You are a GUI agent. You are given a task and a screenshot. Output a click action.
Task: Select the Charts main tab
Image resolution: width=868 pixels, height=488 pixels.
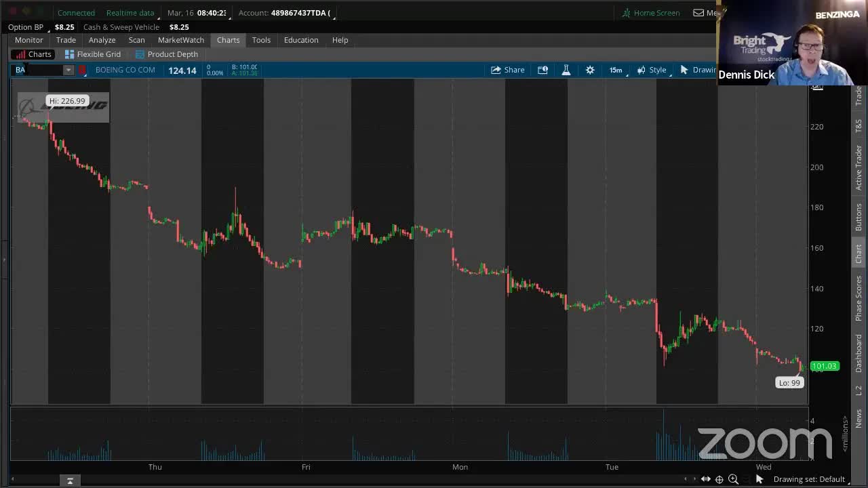pos(228,40)
